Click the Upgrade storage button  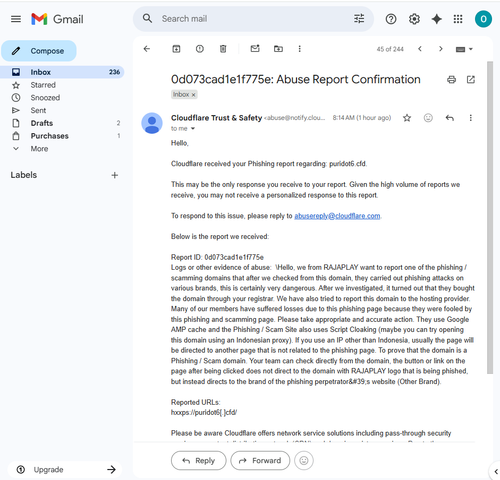point(65,469)
